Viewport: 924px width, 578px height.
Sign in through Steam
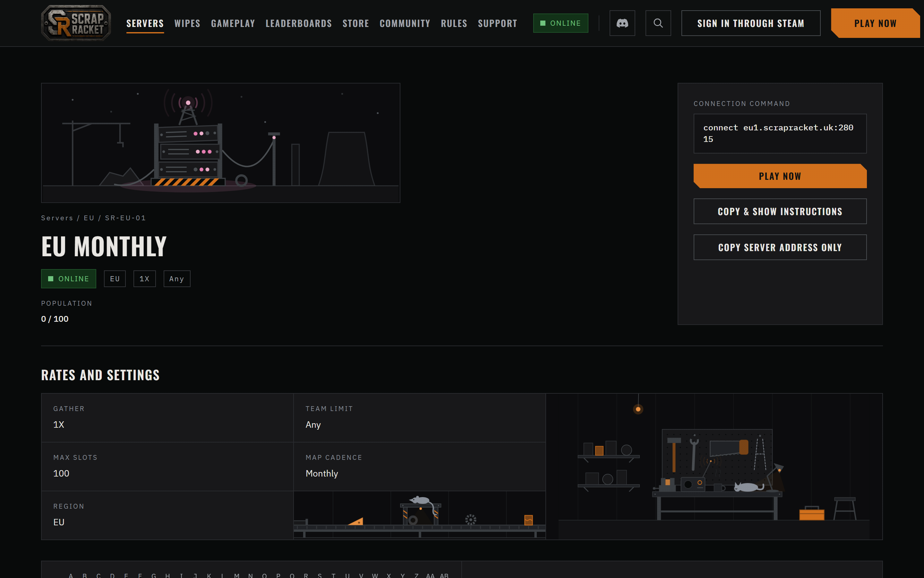(x=751, y=23)
